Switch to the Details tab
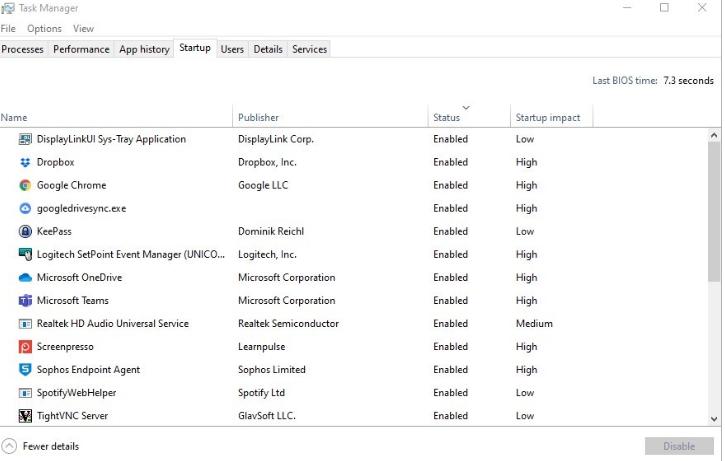The width and height of the screenshot is (725, 461). (268, 49)
